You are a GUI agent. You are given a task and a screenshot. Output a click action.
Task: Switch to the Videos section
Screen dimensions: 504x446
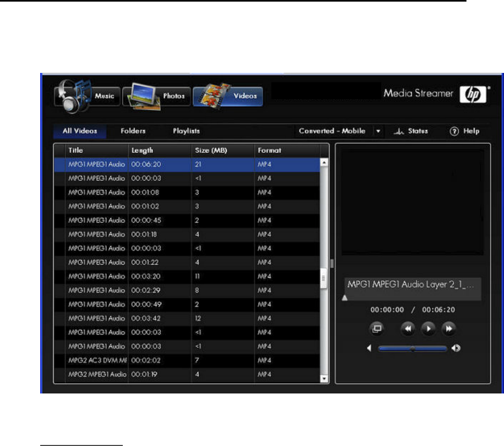tap(227, 96)
